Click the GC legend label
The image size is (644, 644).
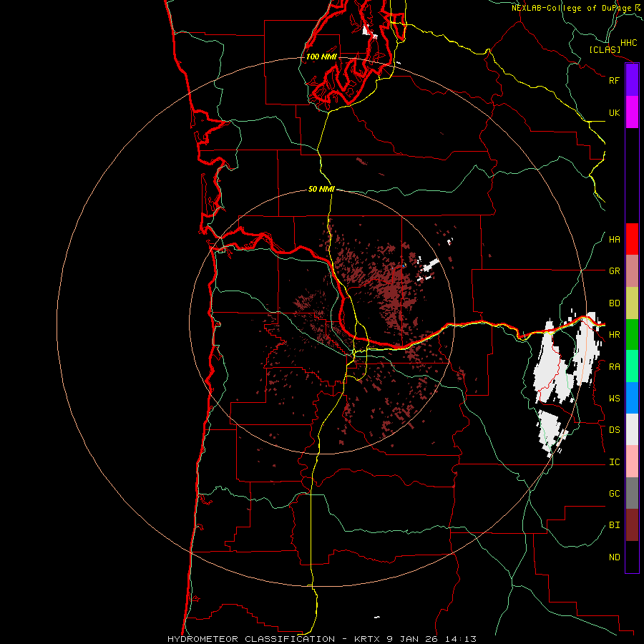coord(614,494)
